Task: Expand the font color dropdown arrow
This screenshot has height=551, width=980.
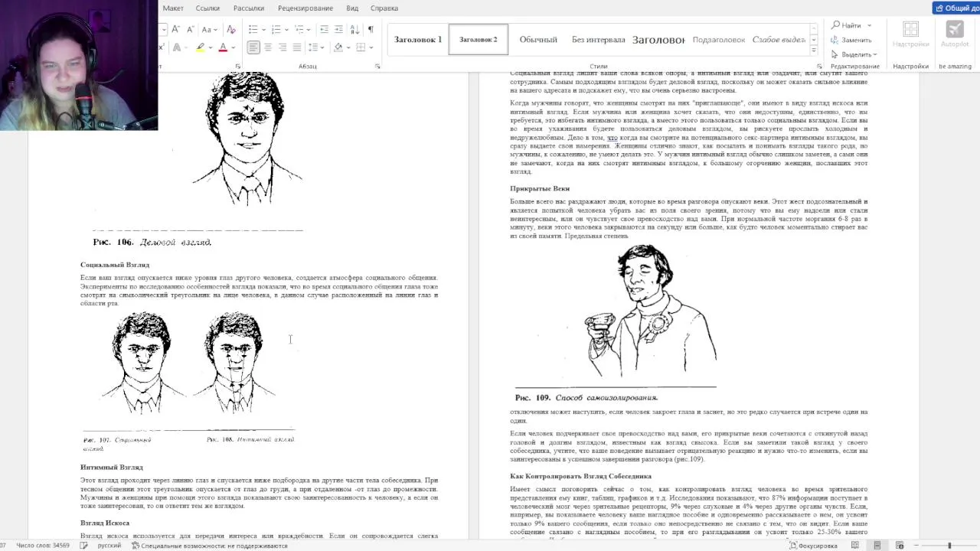Action: [233, 47]
